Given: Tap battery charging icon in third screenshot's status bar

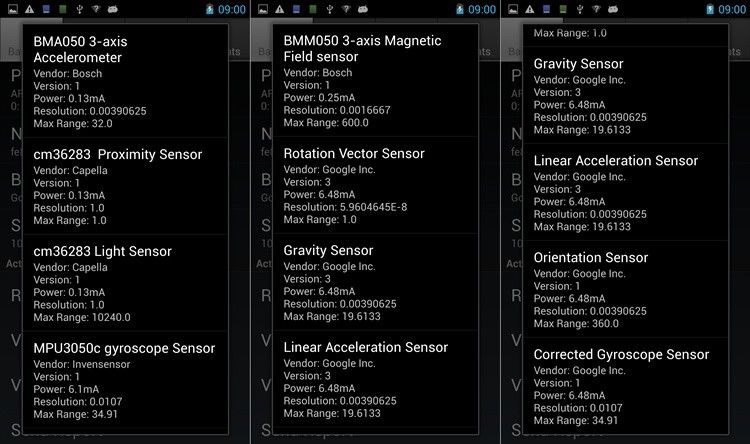Looking at the screenshot, I should [710, 9].
